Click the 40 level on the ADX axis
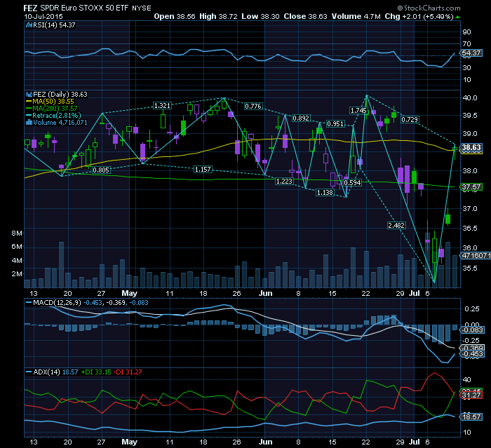 (x=466, y=380)
